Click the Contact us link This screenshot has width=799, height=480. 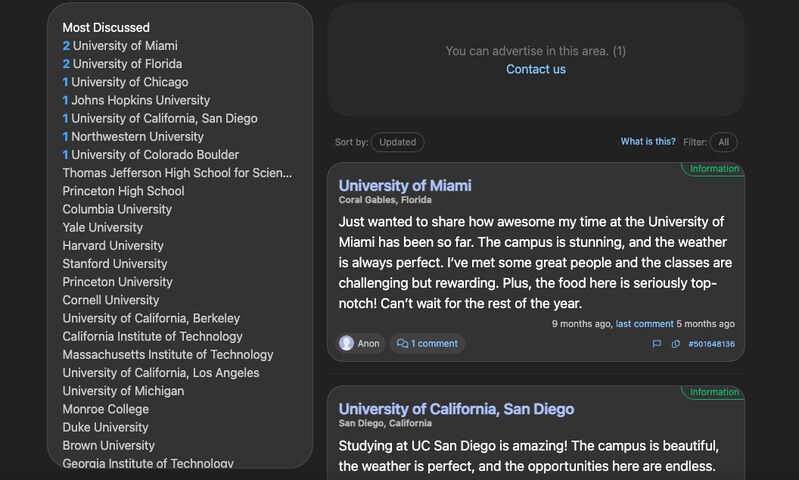click(536, 69)
